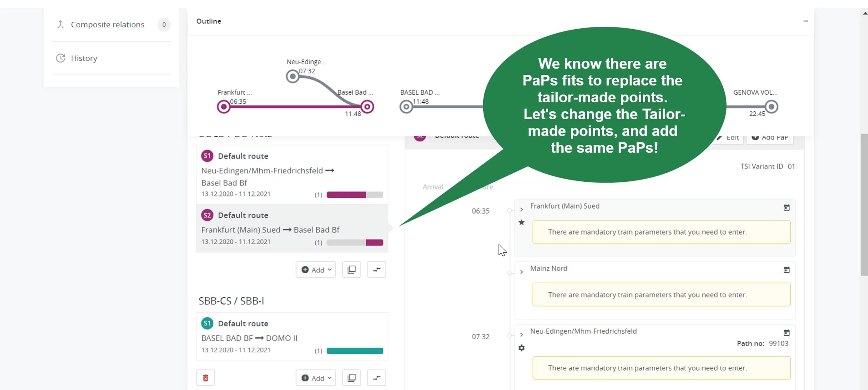Viewport: 868px width, 390px height.
Task: Open Add dropdown under SBB-I routes
Action: (316, 378)
